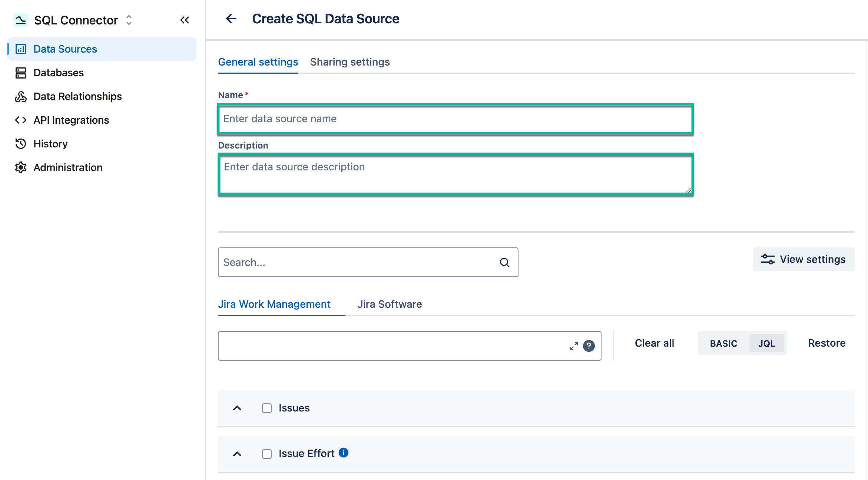
Task: Collapse the Issues section
Action: click(237, 409)
